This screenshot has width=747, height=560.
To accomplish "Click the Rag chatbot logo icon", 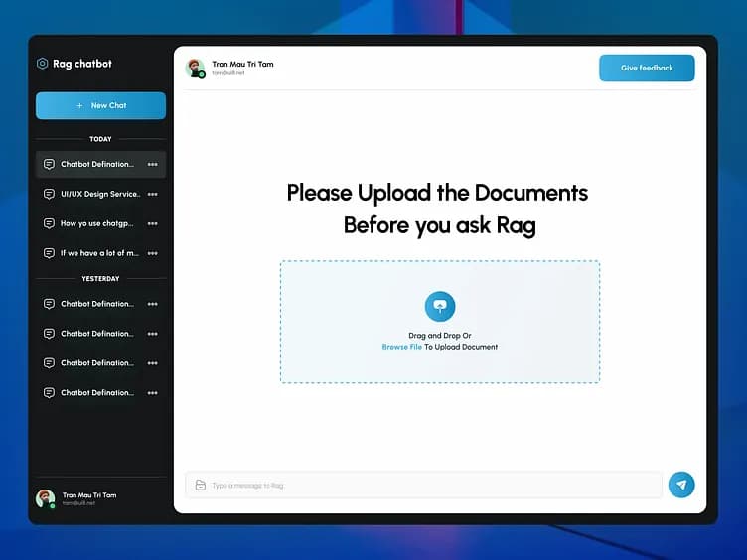I will click(42, 64).
